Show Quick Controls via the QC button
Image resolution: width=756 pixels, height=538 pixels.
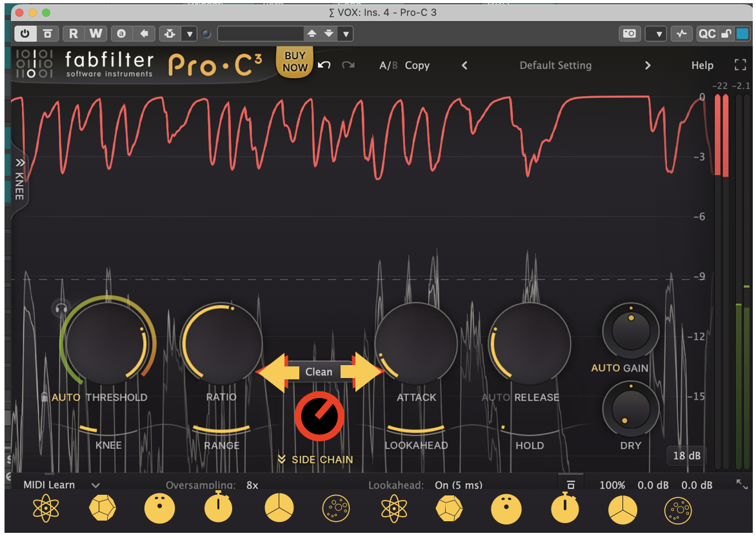pos(707,34)
